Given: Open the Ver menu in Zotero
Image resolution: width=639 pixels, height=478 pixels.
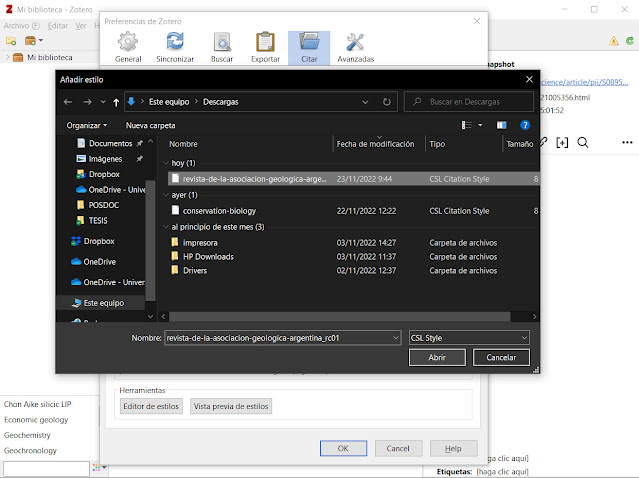Looking at the screenshot, I should pyautogui.click(x=81, y=26).
